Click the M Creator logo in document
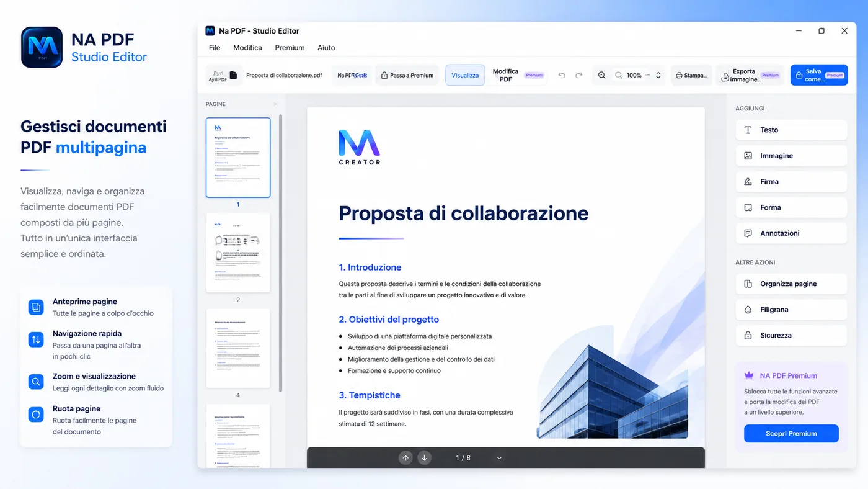868x489 pixels. (x=360, y=147)
